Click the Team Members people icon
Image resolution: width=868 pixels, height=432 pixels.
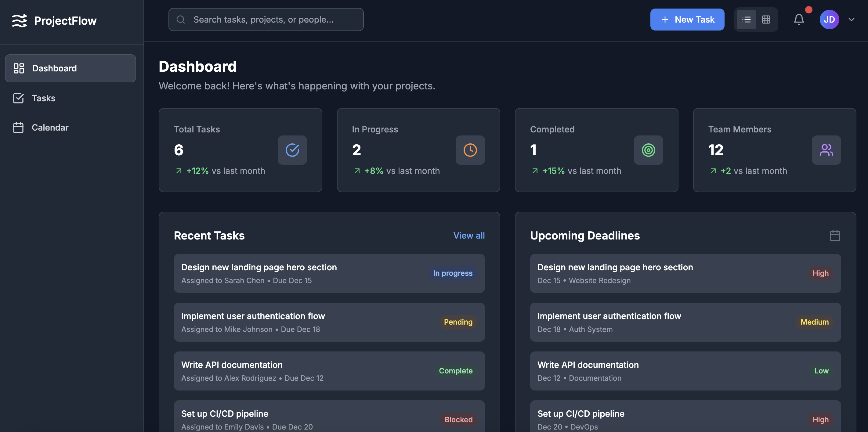tap(826, 150)
